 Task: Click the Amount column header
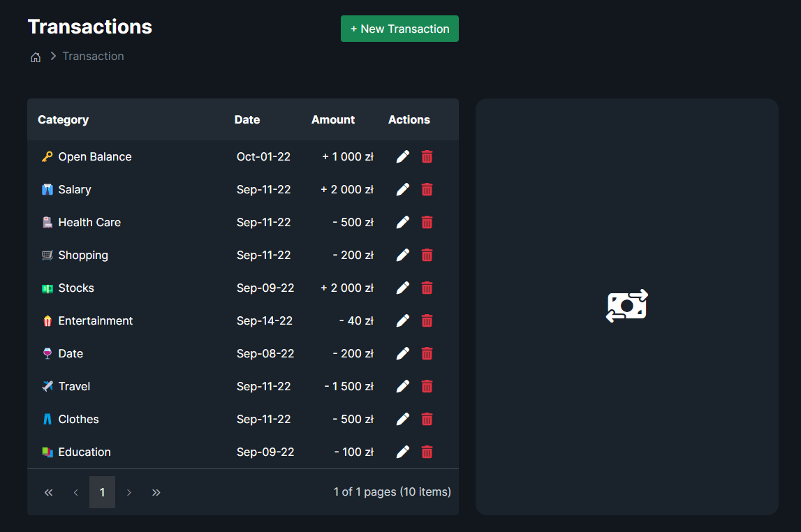[333, 119]
